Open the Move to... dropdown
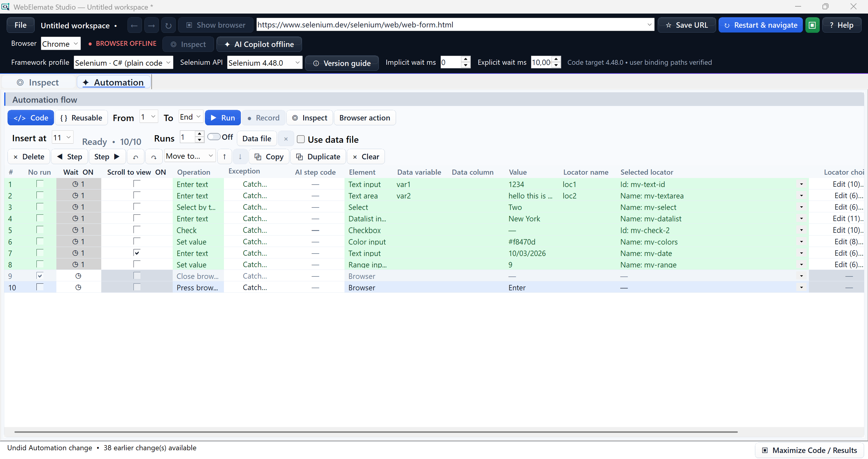This screenshot has height=459, width=868. click(x=190, y=156)
